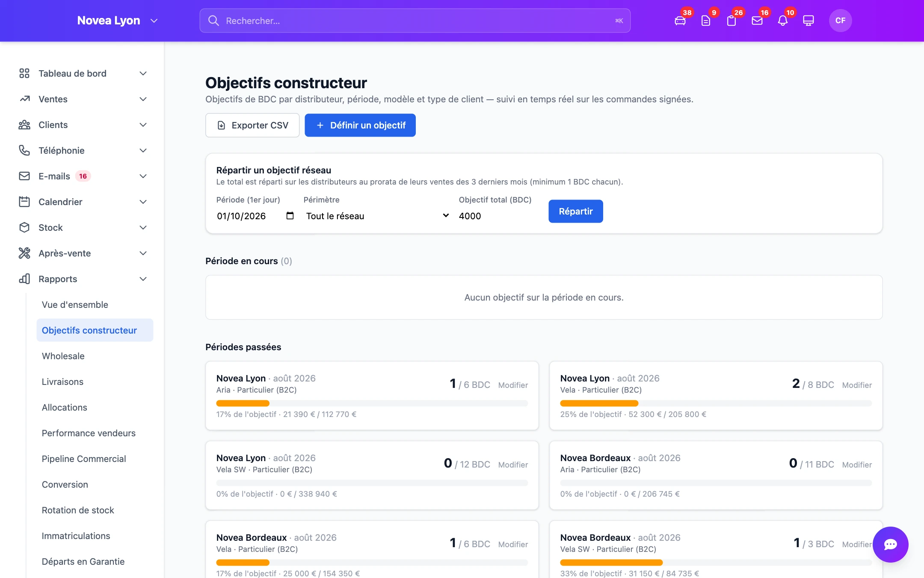Click the E-mails 16 badge in sidebar
The height and width of the screenshot is (578, 924).
pyautogui.click(x=83, y=176)
